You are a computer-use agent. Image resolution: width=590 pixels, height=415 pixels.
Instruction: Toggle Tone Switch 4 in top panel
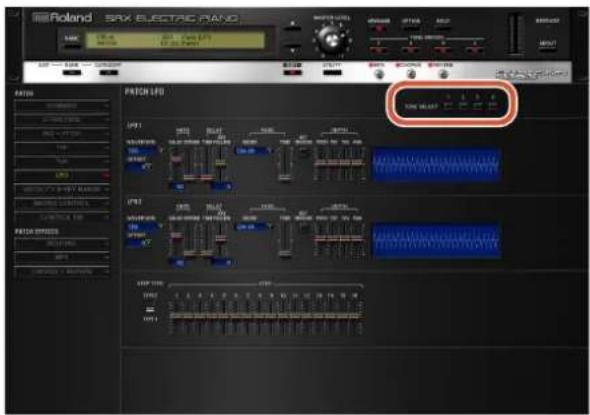click(x=475, y=50)
